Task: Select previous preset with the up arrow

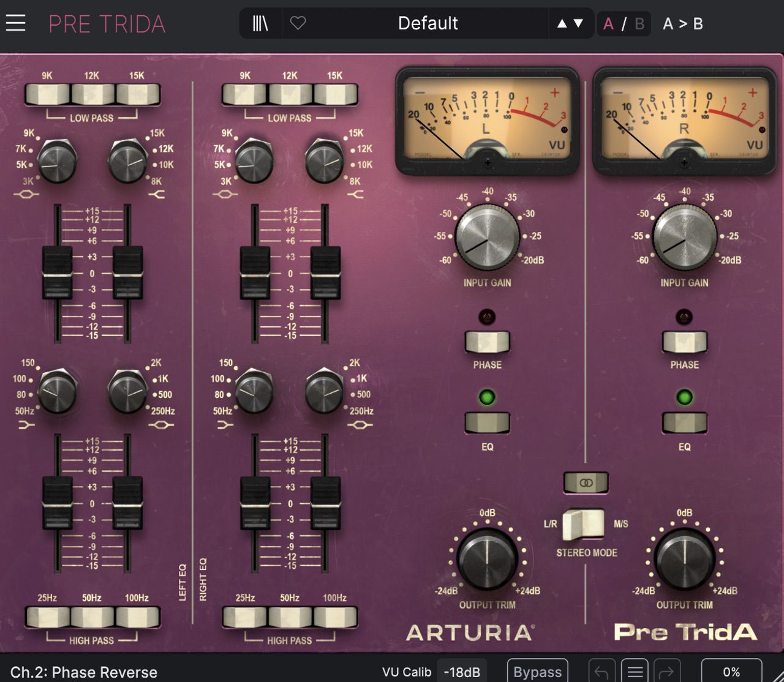Action: 562,23
